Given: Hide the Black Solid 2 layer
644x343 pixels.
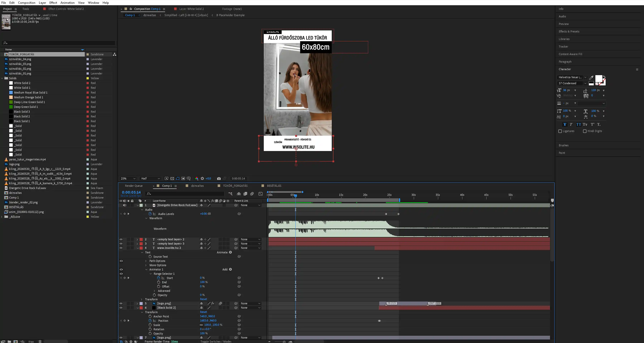Looking at the screenshot, I should tap(121, 308).
